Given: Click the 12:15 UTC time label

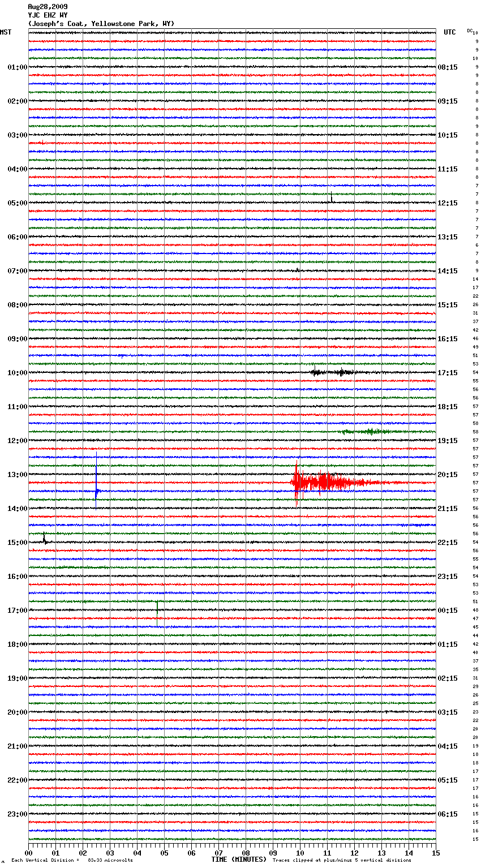Looking at the screenshot, I should tap(448, 203).
